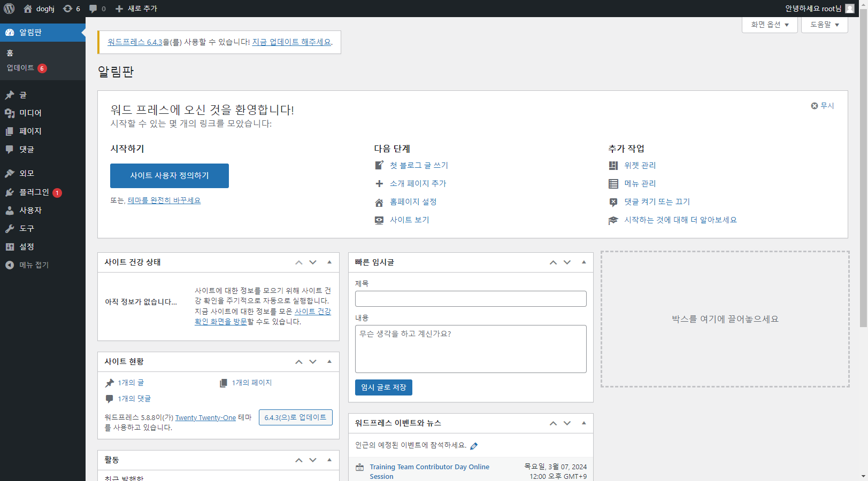Viewport: 868px width, 481px height.
Task: Toggle the 활동 panel
Action: tap(329, 460)
